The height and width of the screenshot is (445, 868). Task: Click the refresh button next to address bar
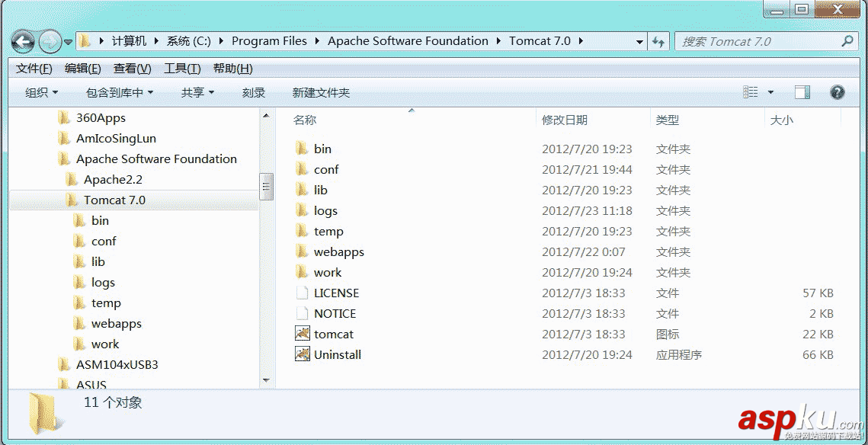[658, 41]
